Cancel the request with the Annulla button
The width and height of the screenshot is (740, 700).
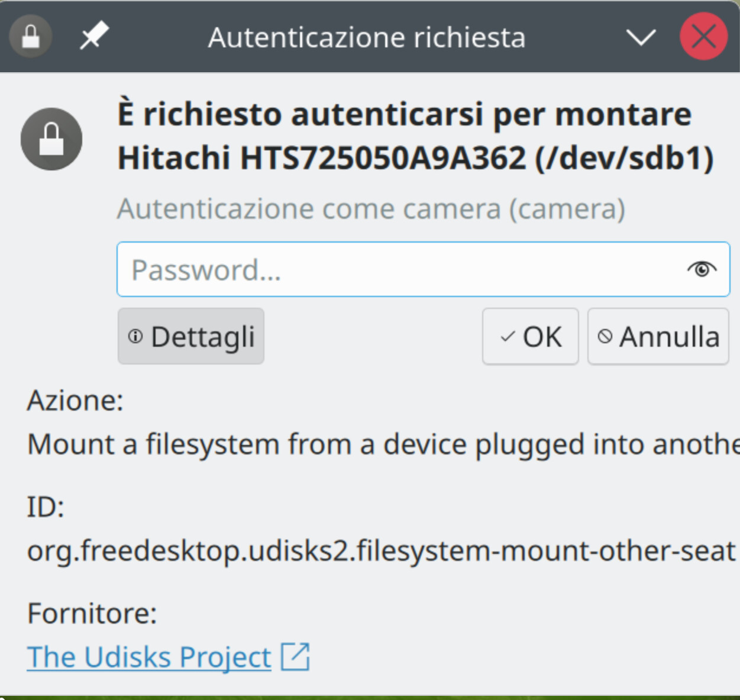coord(658,337)
